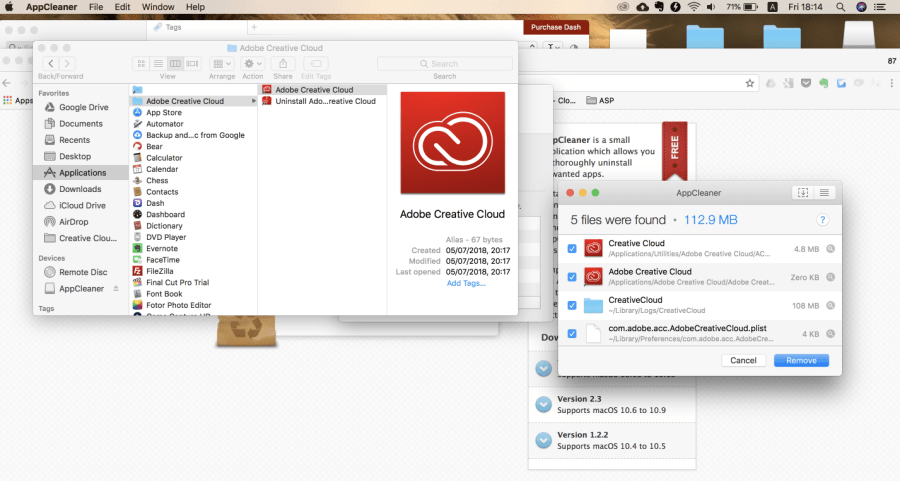Open the ASP bookmarks folder

pos(600,100)
